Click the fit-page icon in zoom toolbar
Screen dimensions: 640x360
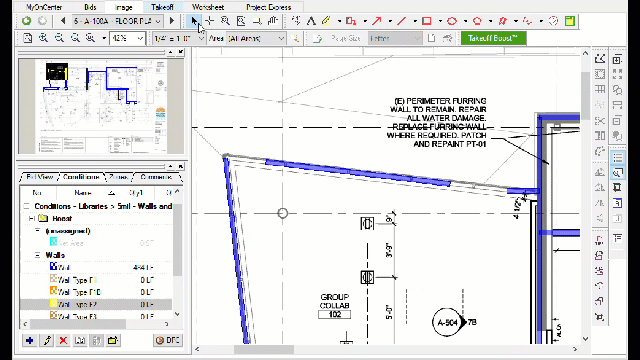click(27, 38)
